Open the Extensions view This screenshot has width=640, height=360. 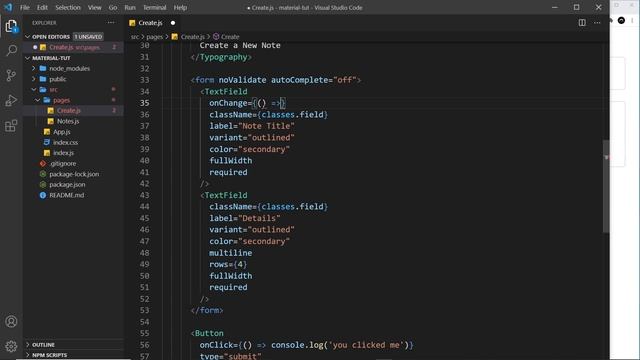(11, 125)
